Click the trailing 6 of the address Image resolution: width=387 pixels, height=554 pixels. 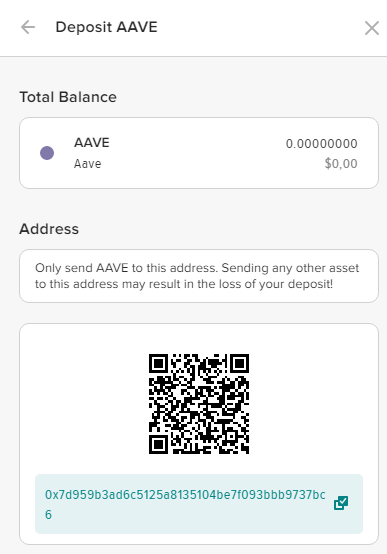click(x=48, y=515)
